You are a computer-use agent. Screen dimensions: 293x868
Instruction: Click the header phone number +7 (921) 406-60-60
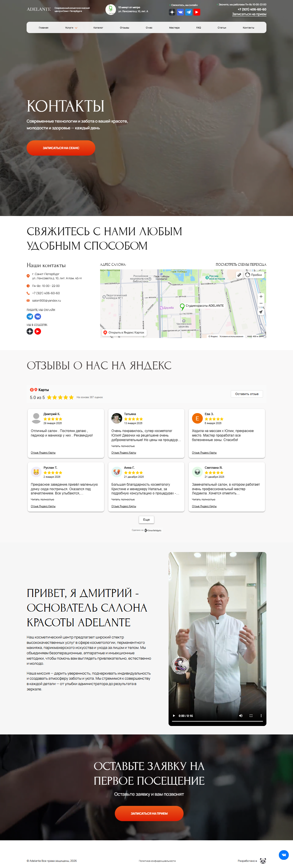(252, 9)
